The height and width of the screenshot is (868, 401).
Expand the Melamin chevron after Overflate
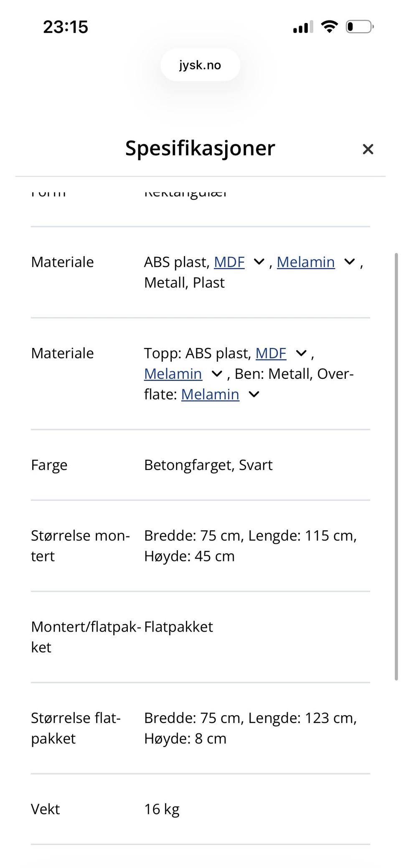point(254,393)
